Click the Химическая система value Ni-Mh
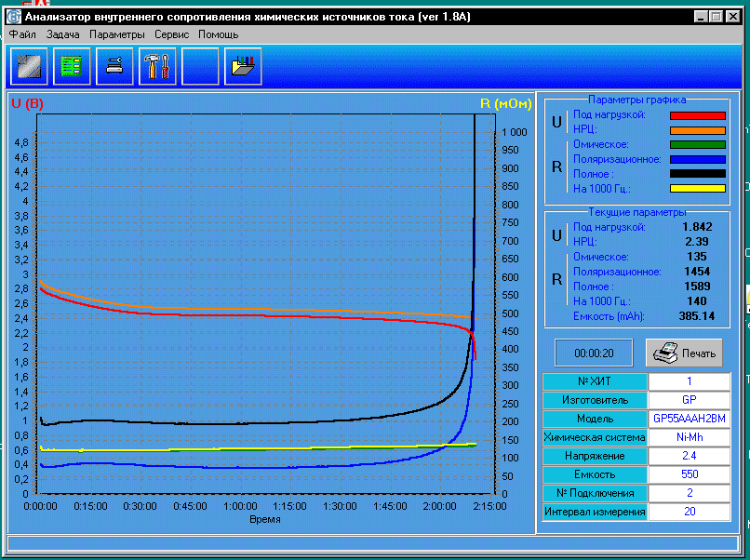This screenshot has width=750, height=560. coord(690,437)
